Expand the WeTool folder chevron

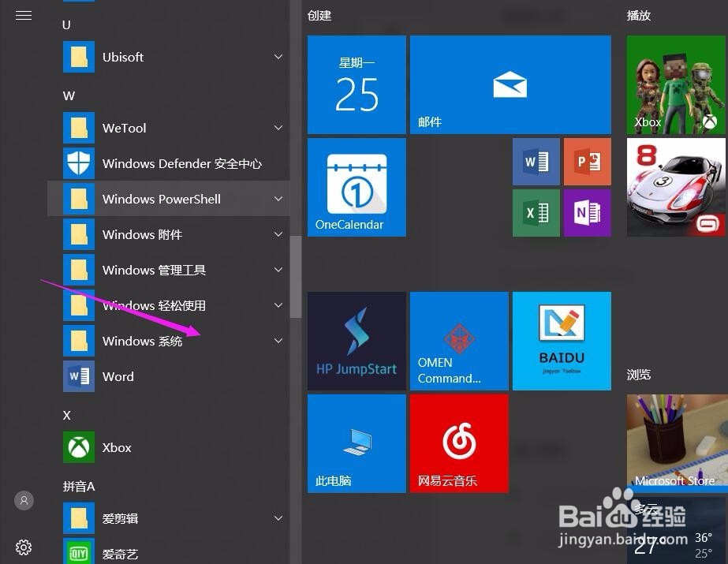tap(278, 128)
